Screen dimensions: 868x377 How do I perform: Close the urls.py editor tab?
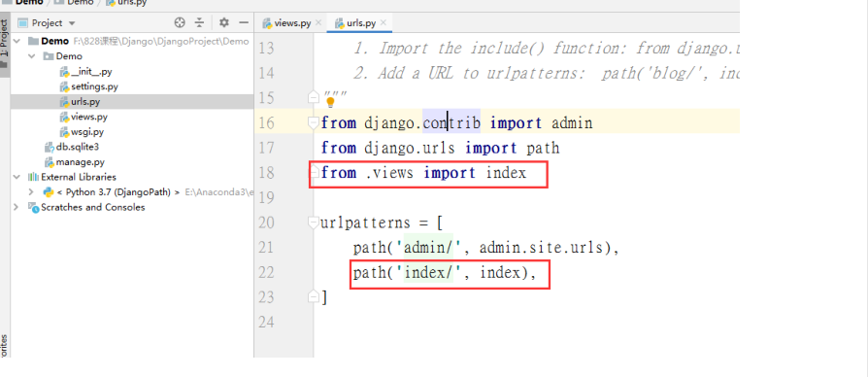click(384, 23)
